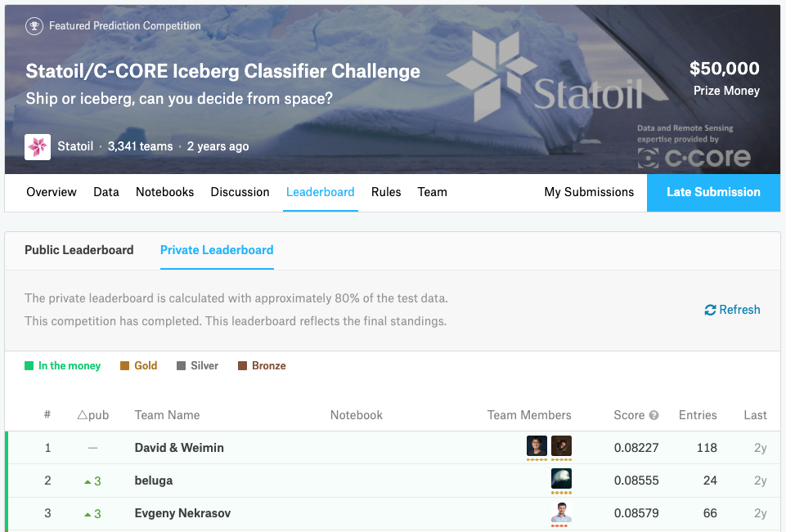Viewport: 786px width, 532px height.
Task: Switch to the Notebooks tab
Action: click(x=165, y=192)
